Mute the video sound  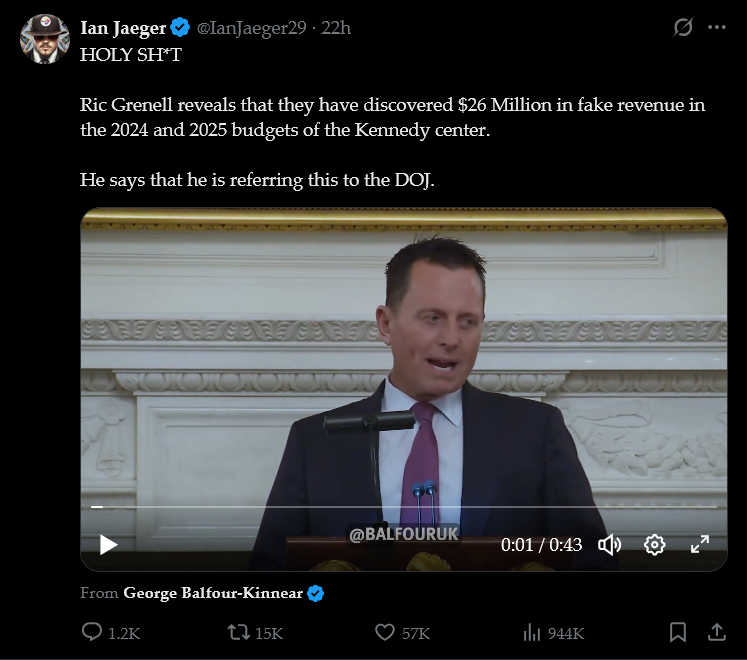[x=609, y=544]
